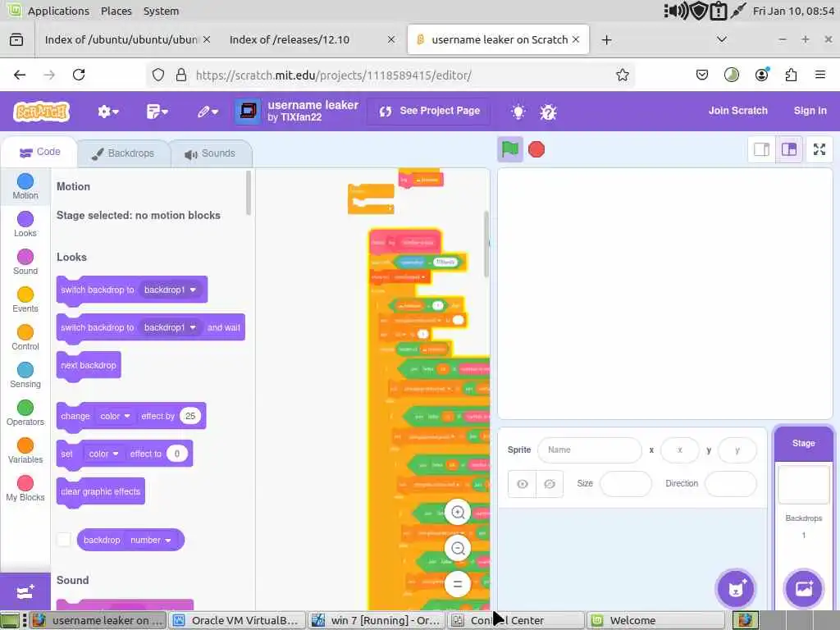The image size is (840, 630).
Task: Select the Events block category
Action: [x=25, y=299]
